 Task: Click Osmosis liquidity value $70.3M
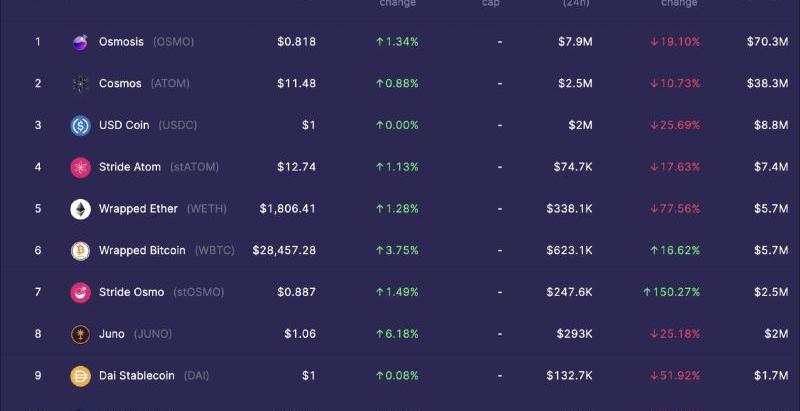[767, 42]
